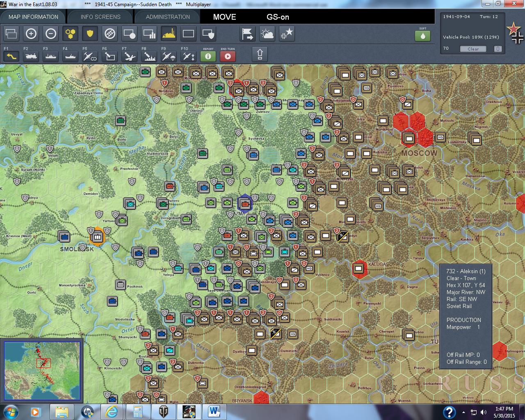Open World of Tanks taskbar icon
Image resolution: width=525 pixels, height=420 pixels.
tap(164, 411)
